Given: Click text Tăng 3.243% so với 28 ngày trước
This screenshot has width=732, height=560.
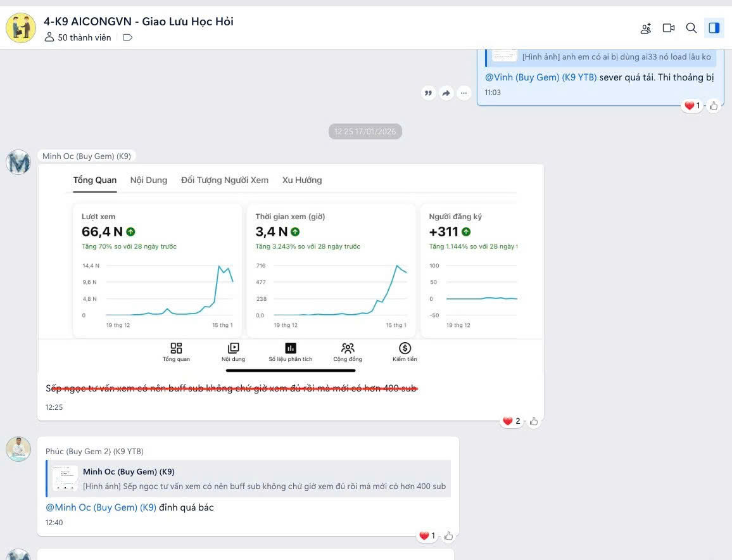Looking at the screenshot, I should click(308, 246).
